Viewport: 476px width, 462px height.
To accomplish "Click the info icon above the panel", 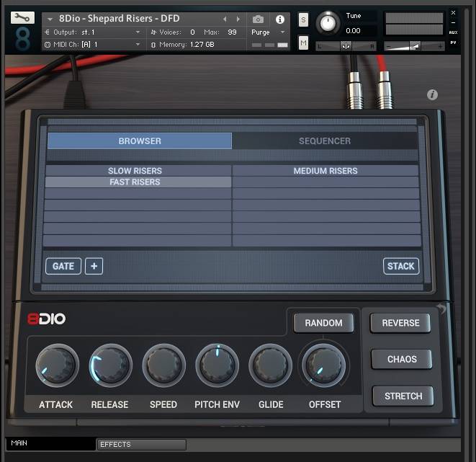I will click(x=432, y=95).
